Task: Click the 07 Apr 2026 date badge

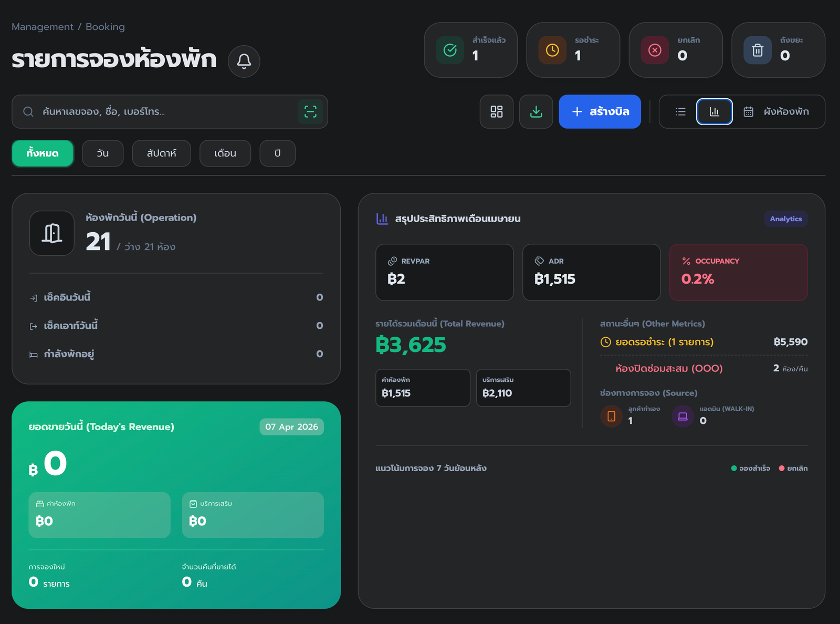Action: click(x=291, y=427)
